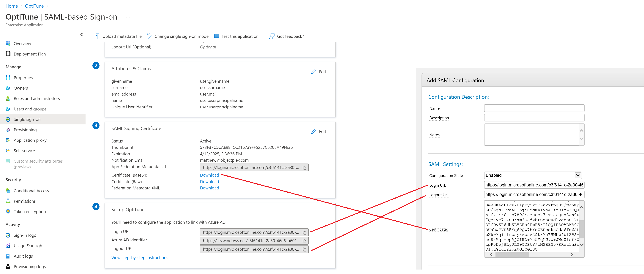Screen dimensions: 644x274
Task: Download Certificate (Base64)
Action: pyautogui.click(x=209, y=175)
